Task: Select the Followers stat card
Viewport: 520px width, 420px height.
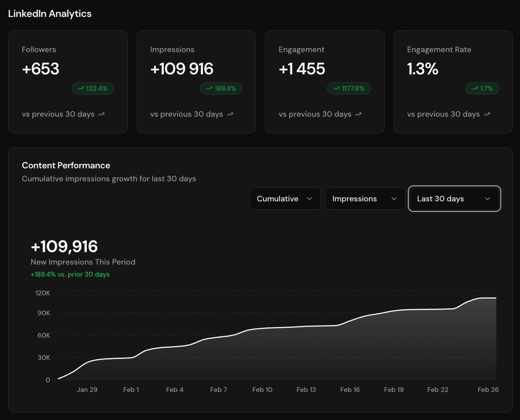Action: click(x=68, y=82)
